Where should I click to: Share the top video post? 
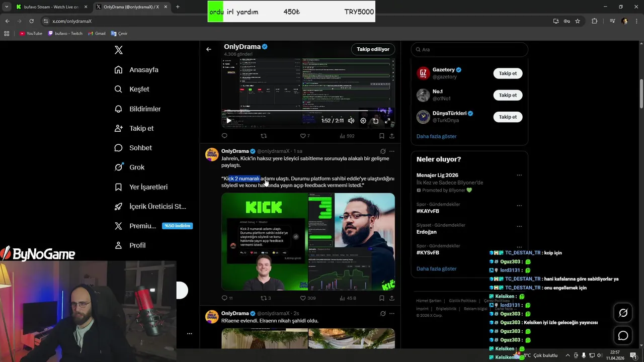[x=392, y=136]
